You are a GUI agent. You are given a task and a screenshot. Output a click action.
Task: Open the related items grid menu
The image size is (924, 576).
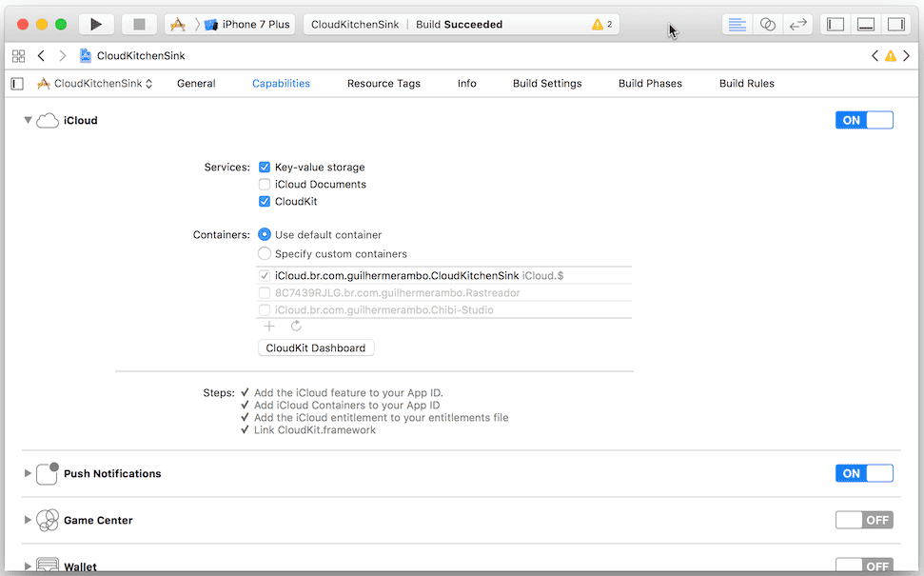(x=18, y=56)
